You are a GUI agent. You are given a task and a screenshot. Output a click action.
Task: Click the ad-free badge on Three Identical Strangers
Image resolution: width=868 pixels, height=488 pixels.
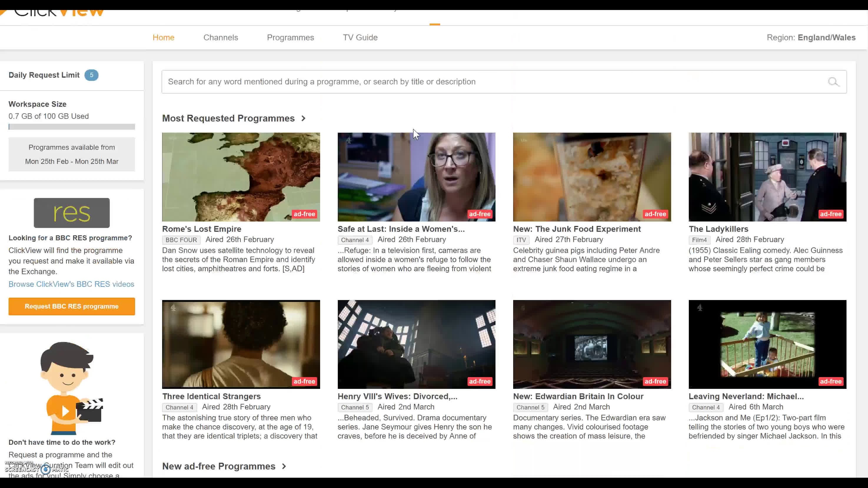point(304,382)
